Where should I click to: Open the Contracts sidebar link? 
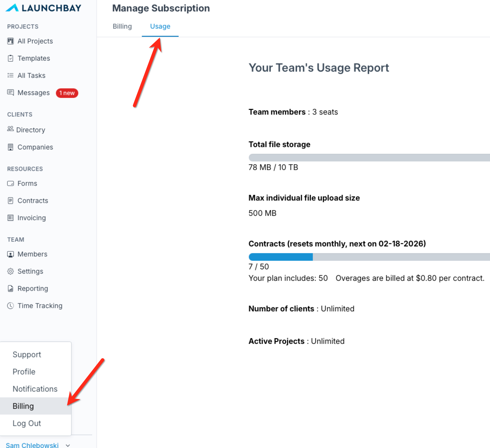[x=32, y=201]
